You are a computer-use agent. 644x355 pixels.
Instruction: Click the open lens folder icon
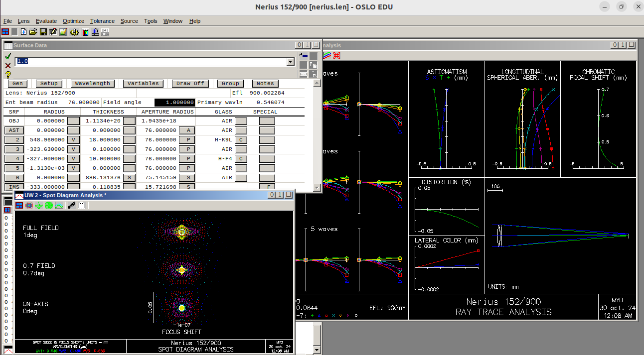33,32
